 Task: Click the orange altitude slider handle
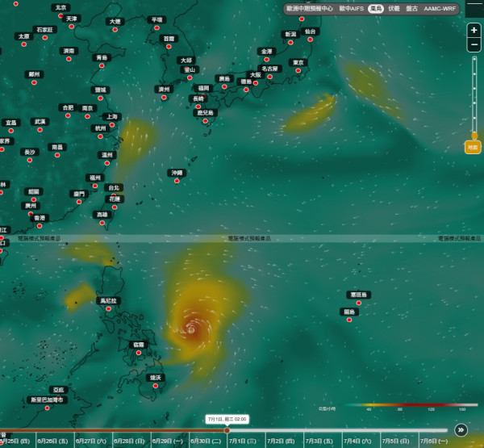click(474, 136)
